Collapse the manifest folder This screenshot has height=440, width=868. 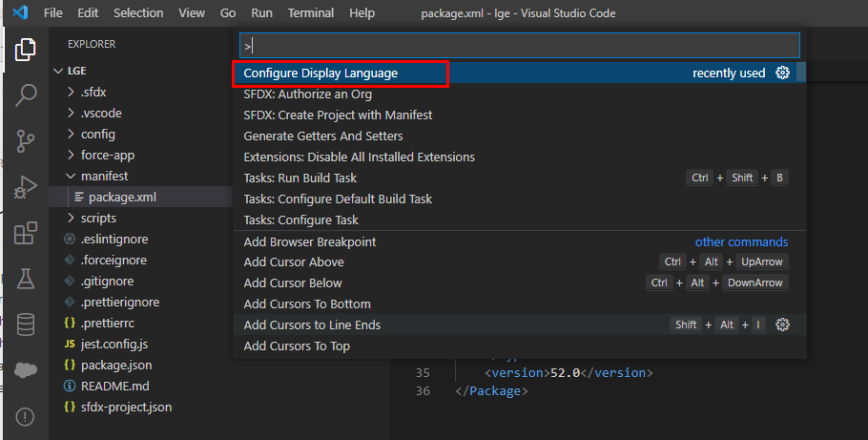click(x=103, y=176)
